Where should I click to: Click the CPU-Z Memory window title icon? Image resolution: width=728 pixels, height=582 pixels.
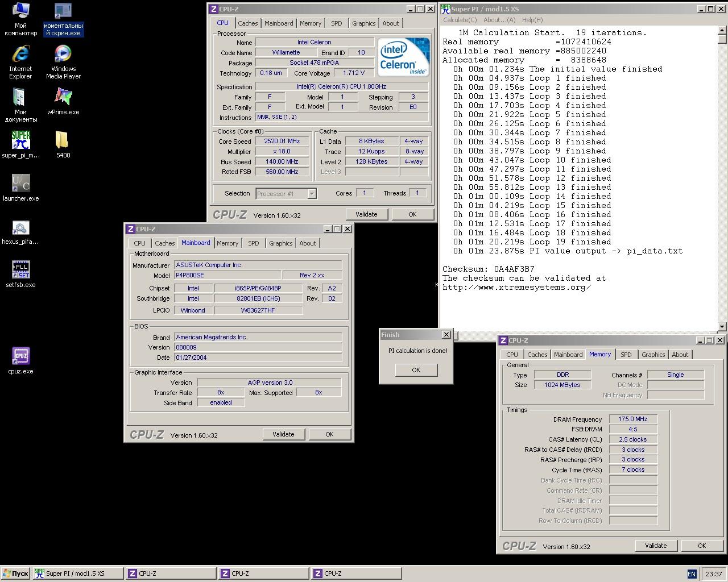pos(503,340)
